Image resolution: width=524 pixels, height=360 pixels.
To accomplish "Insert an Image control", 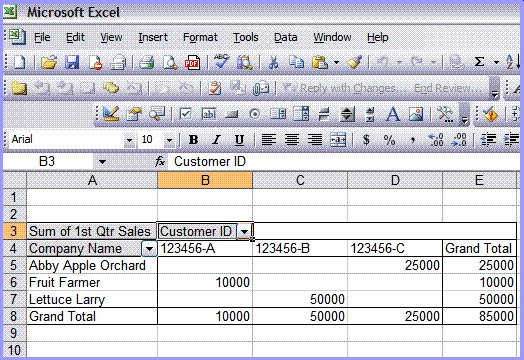I will pos(416,114).
